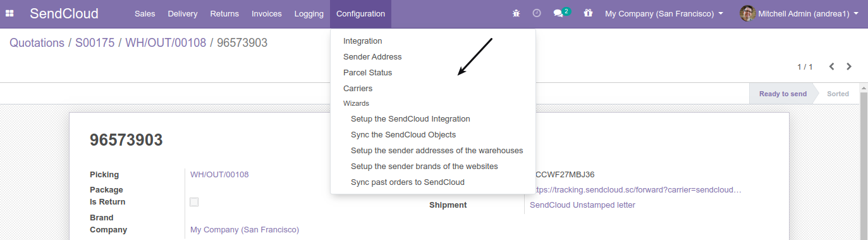This screenshot has width=868, height=240.
Task: Go to WH/OUT/00108 breadcrumb
Action: (x=166, y=43)
